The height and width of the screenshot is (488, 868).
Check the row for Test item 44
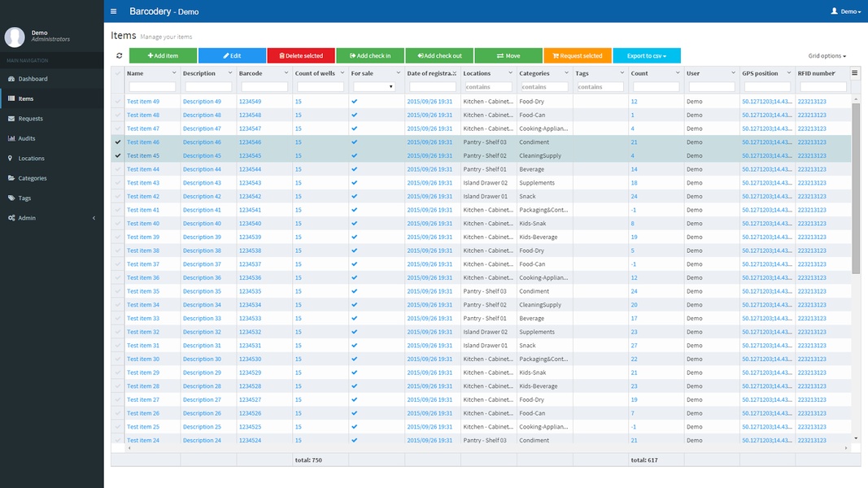[117, 169]
